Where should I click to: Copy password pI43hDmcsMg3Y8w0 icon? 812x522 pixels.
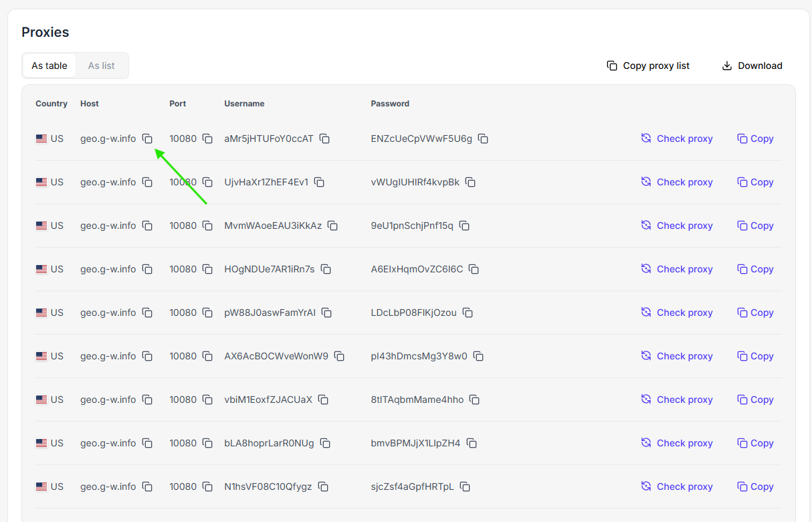478,356
